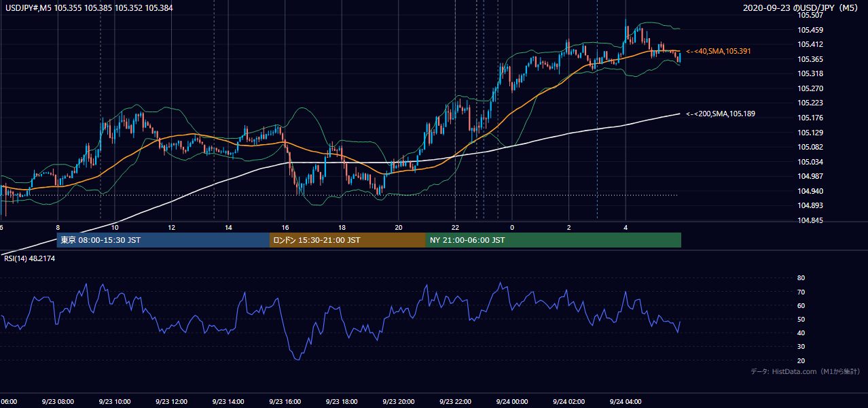Viewport: 868px width, 408px height.
Task: Click price axis value 105.176
Action: pyautogui.click(x=810, y=118)
